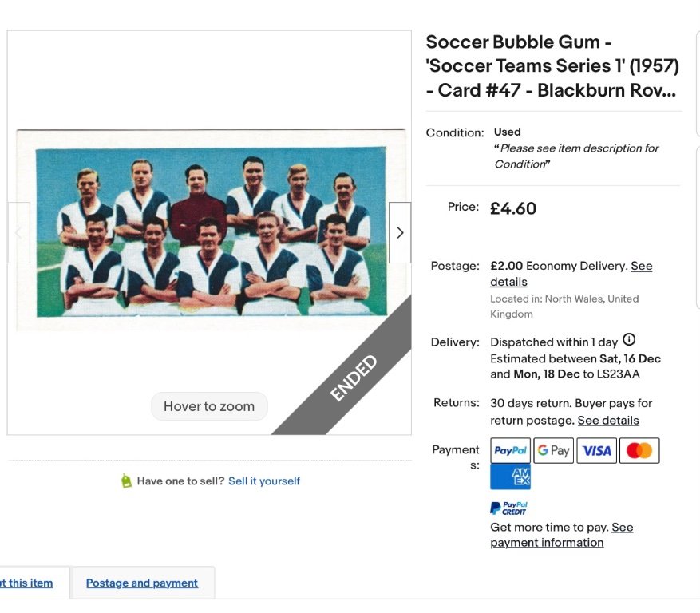Screen dimensions: 700x613
Task: Open returns See details link
Action: [x=608, y=420]
